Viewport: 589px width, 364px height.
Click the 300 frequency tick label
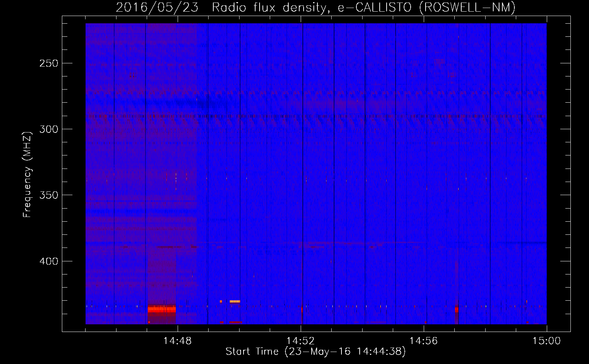click(x=49, y=129)
